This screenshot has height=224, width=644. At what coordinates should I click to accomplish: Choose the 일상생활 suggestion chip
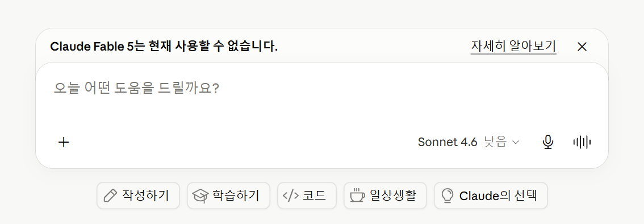pos(385,196)
